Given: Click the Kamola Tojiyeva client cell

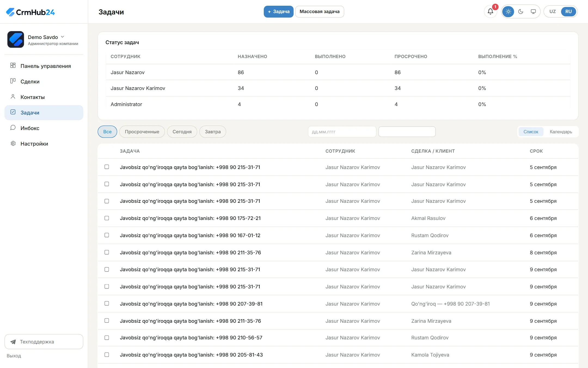Looking at the screenshot, I should coord(430,355).
